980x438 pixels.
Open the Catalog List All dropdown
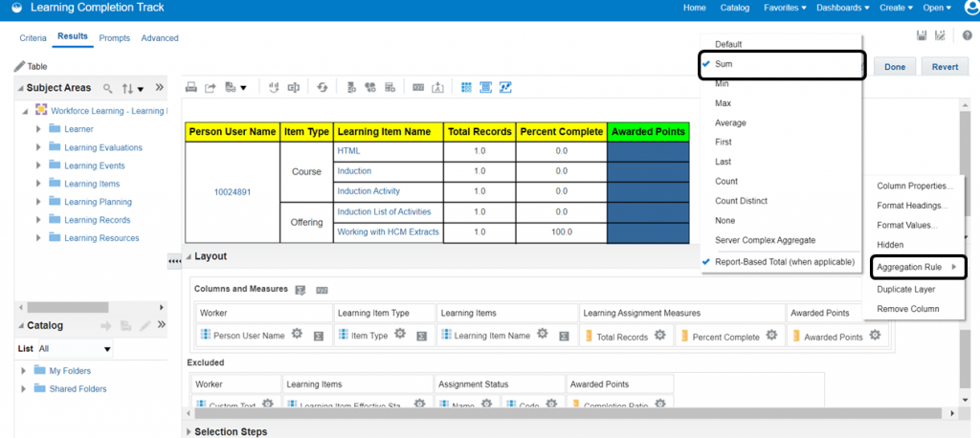click(75, 349)
